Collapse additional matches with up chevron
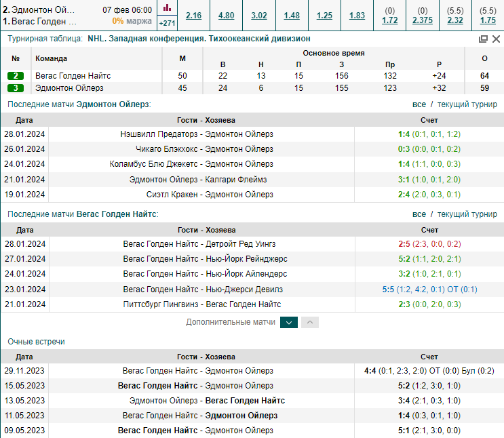 (x=310, y=322)
